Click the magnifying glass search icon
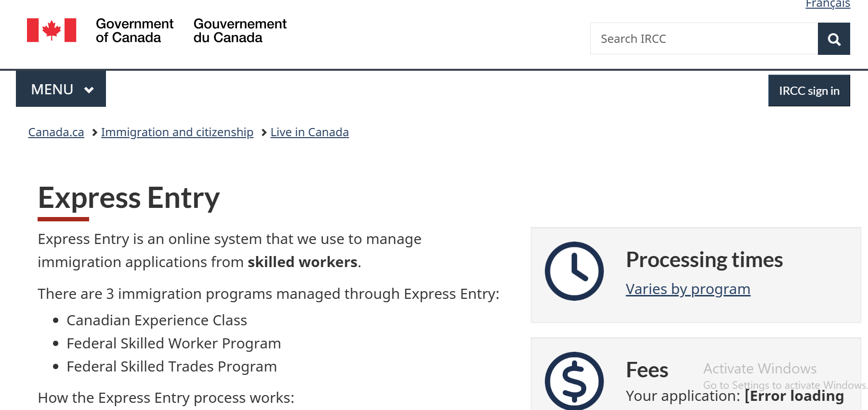Viewport: 868px width, 410px height. (834, 39)
